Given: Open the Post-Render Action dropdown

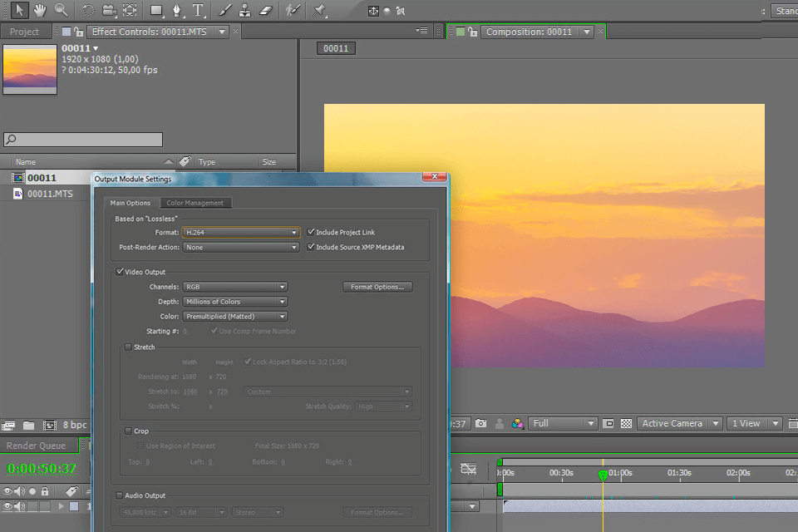Looking at the screenshot, I should pos(241,247).
